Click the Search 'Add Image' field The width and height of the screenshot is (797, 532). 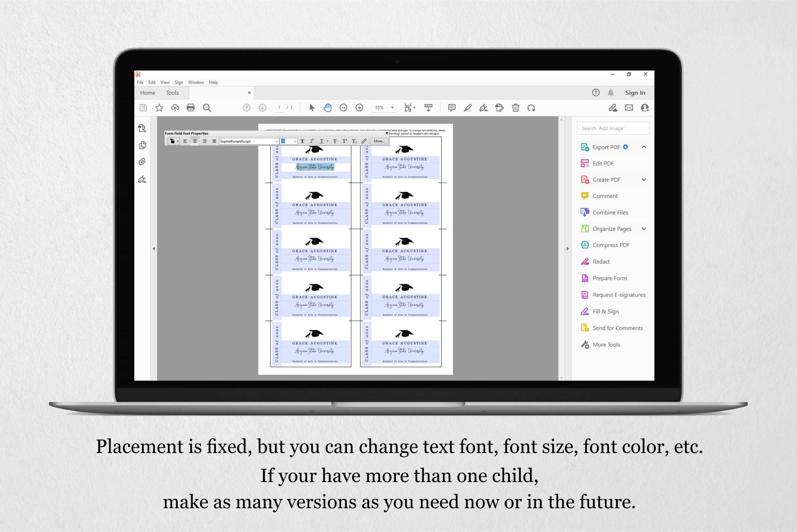tap(613, 128)
